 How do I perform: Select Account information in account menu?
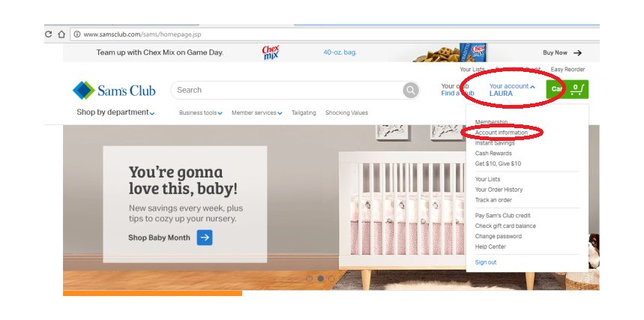501,133
